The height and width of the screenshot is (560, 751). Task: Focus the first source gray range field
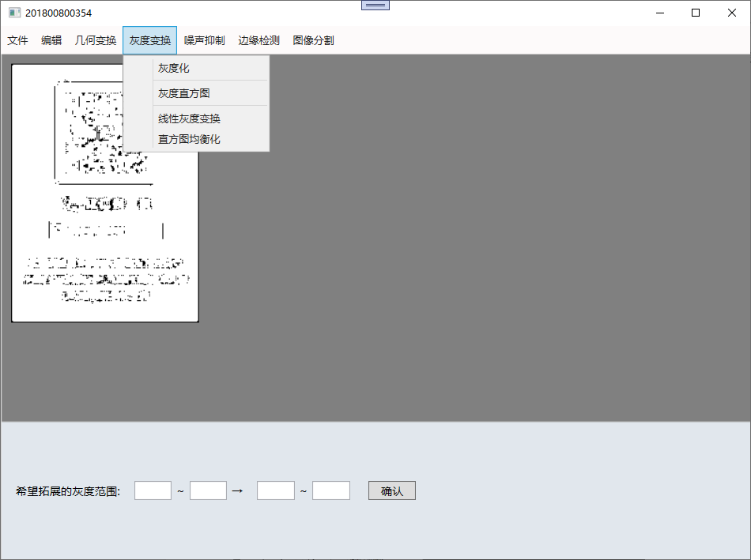(x=153, y=490)
